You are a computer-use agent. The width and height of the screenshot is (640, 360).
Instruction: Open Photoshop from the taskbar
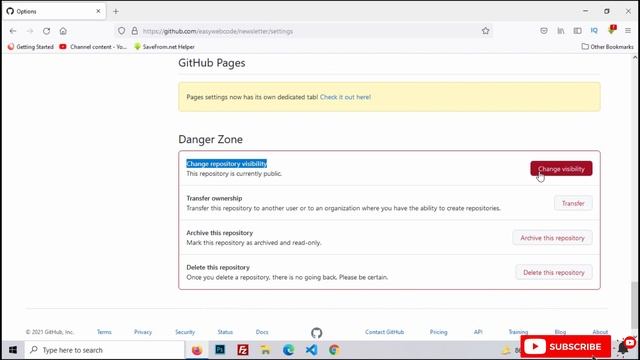point(220,350)
